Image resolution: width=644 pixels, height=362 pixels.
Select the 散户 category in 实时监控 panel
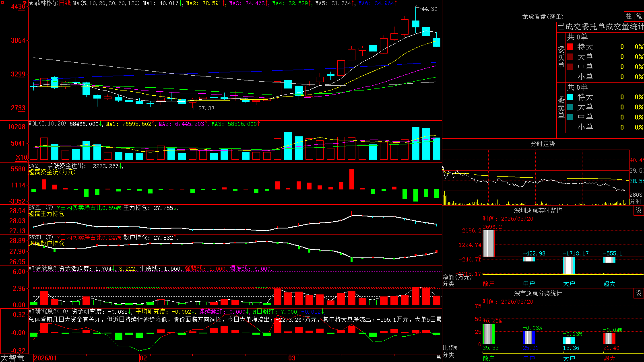point(489,284)
